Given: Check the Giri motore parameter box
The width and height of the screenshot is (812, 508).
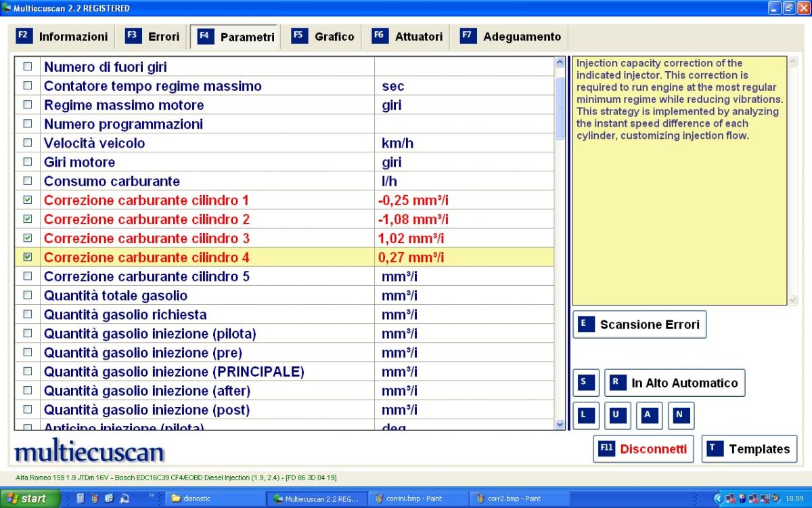Looking at the screenshot, I should point(28,162).
